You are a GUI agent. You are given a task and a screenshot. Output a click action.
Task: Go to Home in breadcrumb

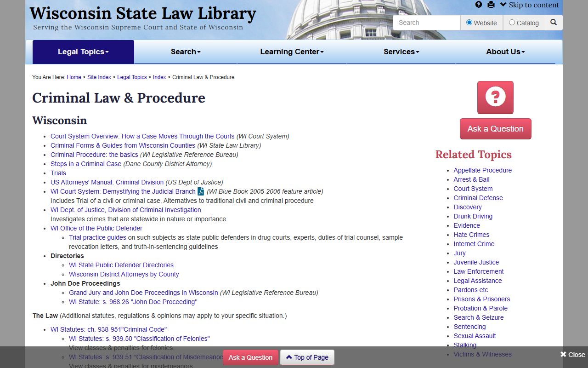[x=74, y=77]
